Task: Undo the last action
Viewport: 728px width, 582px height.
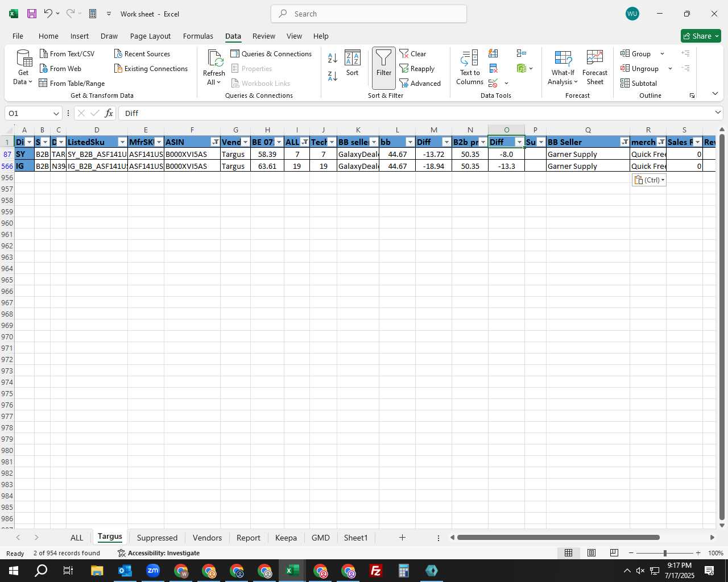Action: (48, 14)
